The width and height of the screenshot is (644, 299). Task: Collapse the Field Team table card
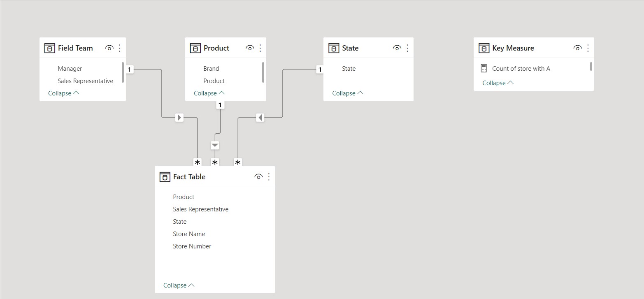63,93
